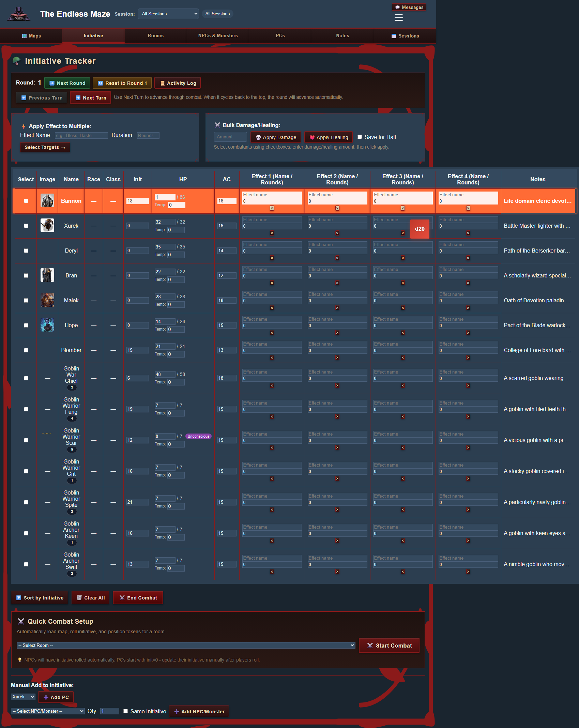The width and height of the screenshot is (579, 728).
Task: Click Bannon's initiative input field
Action: point(137,201)
